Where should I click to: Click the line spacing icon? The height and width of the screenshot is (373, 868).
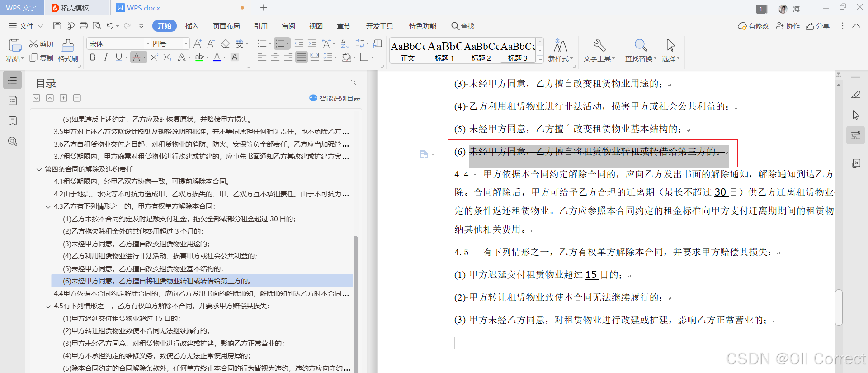pos(328,57)
